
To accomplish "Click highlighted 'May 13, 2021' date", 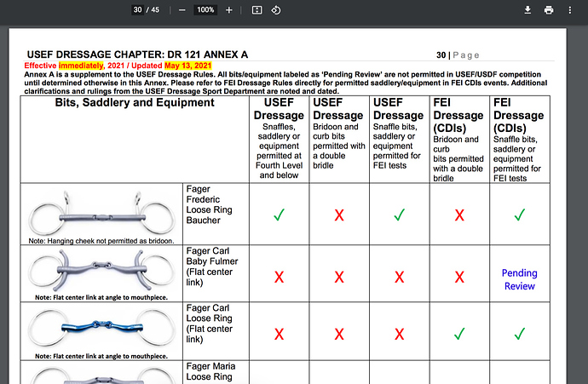I will (x=187, y=66).
